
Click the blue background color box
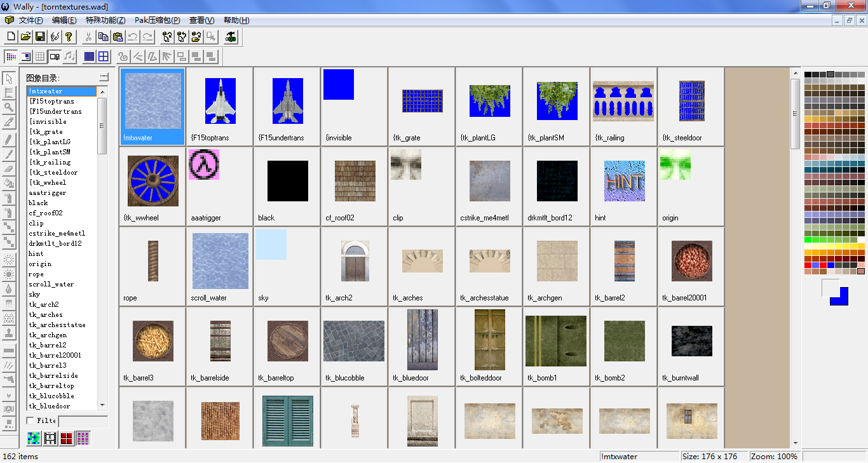(843, 301)
